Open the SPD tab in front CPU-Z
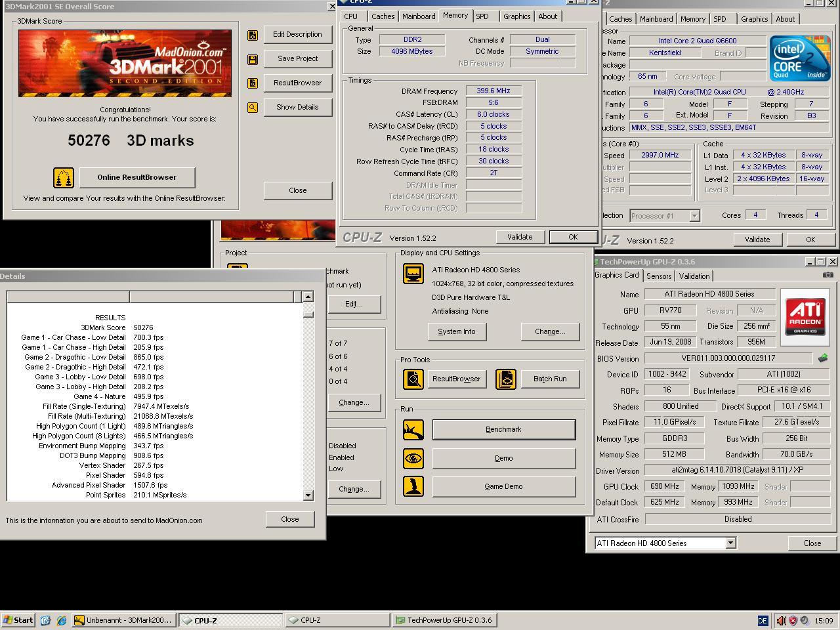840x630 pixels. point(482,16)
